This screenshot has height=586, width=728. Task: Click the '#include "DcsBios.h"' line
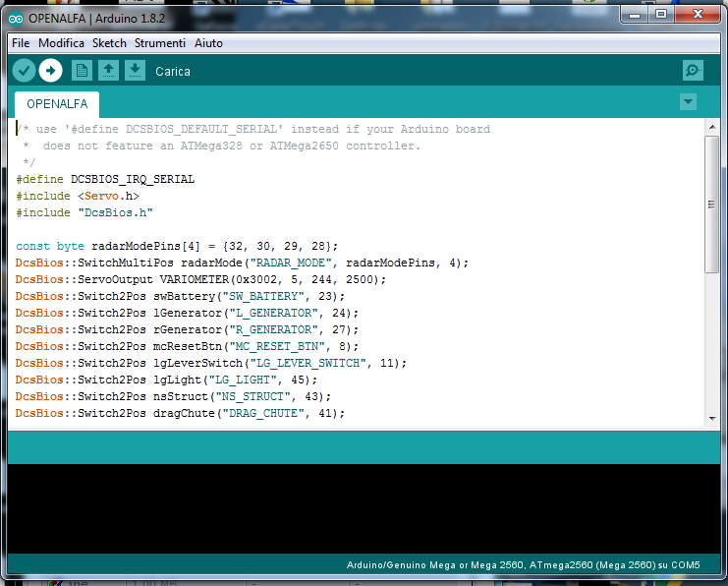(x=84, y=212)
